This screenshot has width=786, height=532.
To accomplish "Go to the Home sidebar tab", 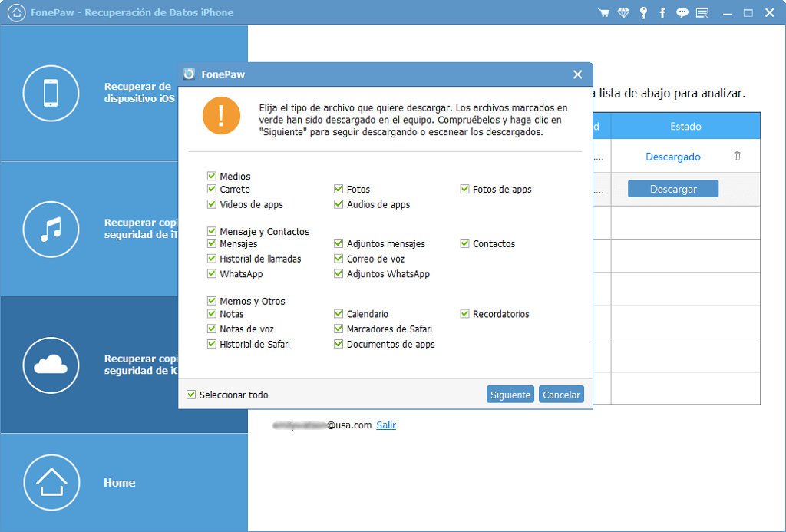I will 124,482.
